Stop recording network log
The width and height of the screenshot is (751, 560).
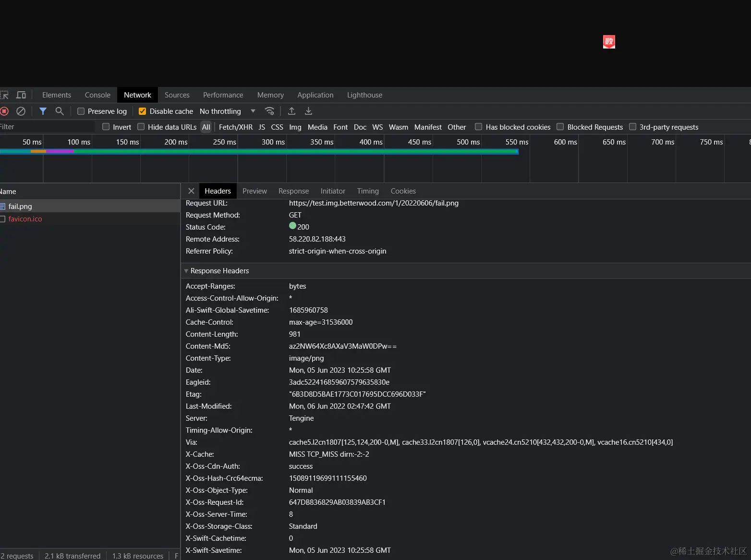4,111
